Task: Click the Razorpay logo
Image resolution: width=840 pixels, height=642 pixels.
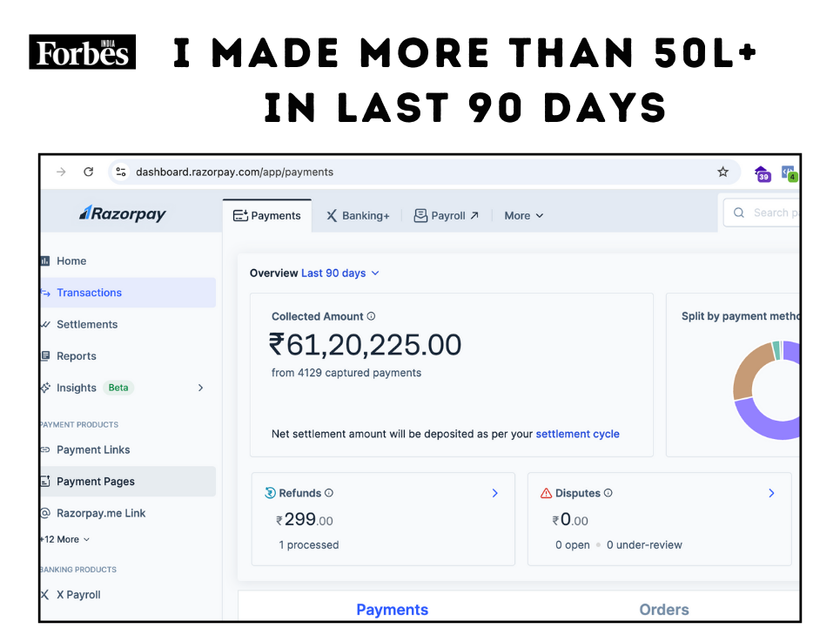Action: [123, 213]
